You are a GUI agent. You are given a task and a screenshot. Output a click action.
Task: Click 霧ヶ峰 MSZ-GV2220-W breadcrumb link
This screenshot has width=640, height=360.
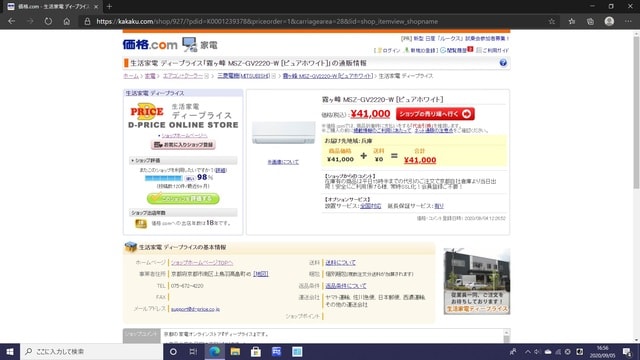point(328,76)
